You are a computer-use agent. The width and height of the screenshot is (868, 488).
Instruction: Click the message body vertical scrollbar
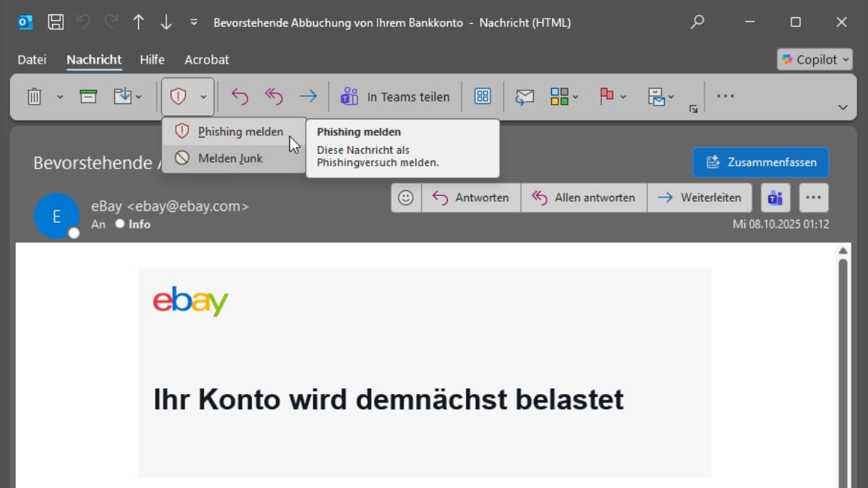(843, 361)
